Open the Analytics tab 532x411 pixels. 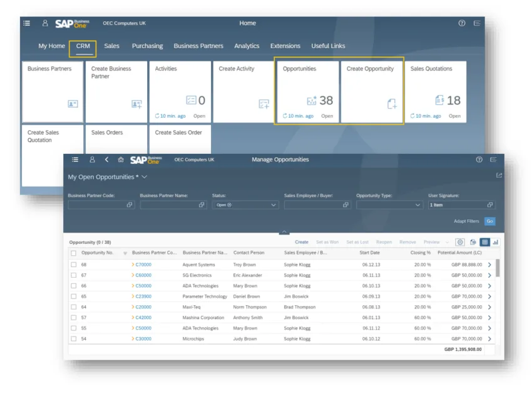click(x=247, y=46)
